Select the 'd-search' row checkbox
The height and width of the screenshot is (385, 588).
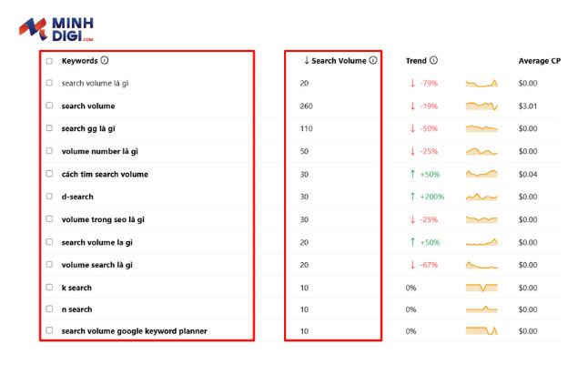click(x=49, y=197)
